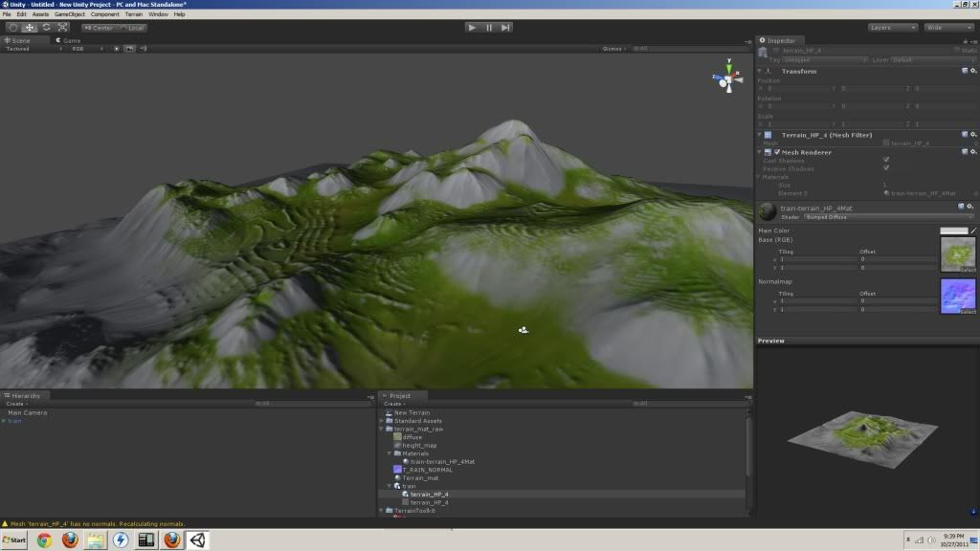Open the Layer Default dropdown
Viewport: 980px width, 551px height.
coord(932,60)
